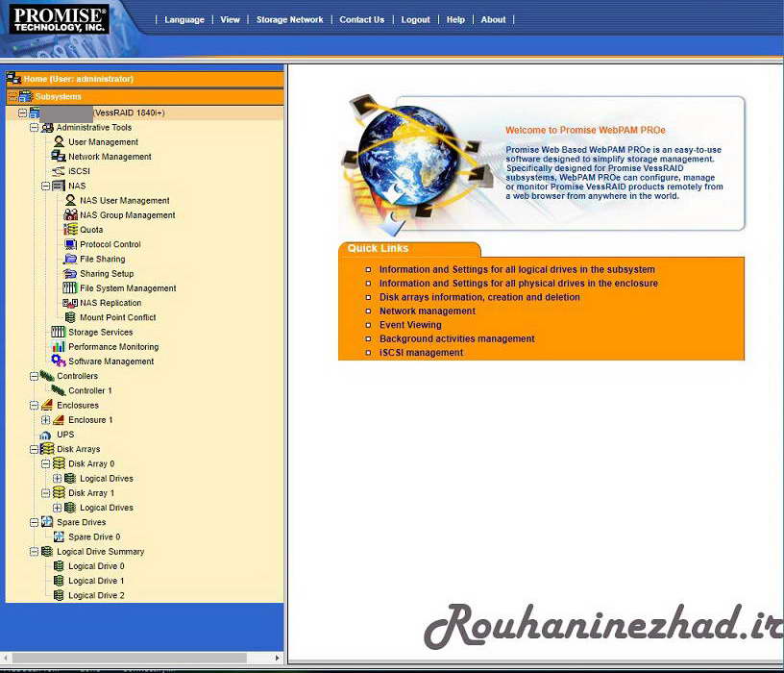Click the right arrow of horizontal scrollbar

click(278, 658)
